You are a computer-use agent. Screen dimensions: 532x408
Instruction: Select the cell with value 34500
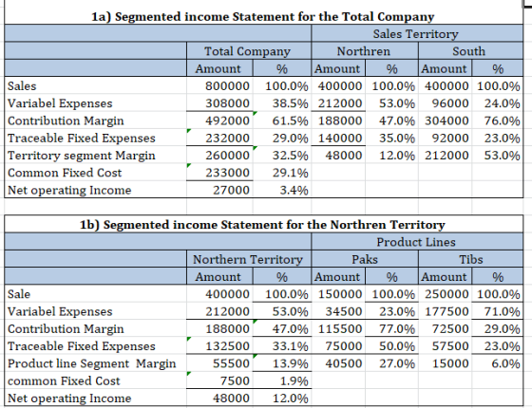pyautogui.click(x=338, y=311)
